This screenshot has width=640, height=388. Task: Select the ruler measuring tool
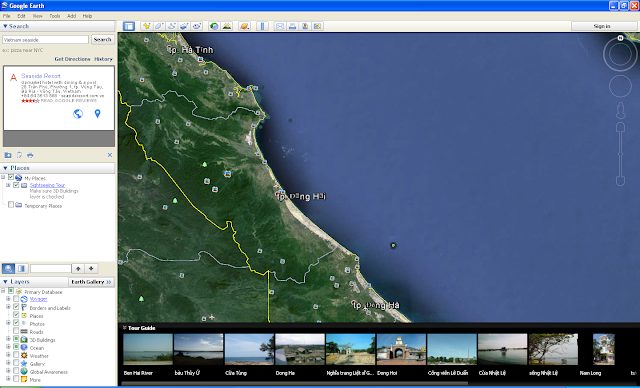pyautogui.click(x=262, y=26)
